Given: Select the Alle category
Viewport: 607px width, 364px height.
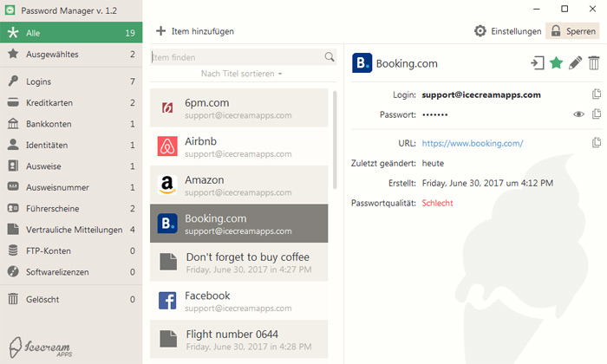Looking at the screenshot, I should pos(71,33).
